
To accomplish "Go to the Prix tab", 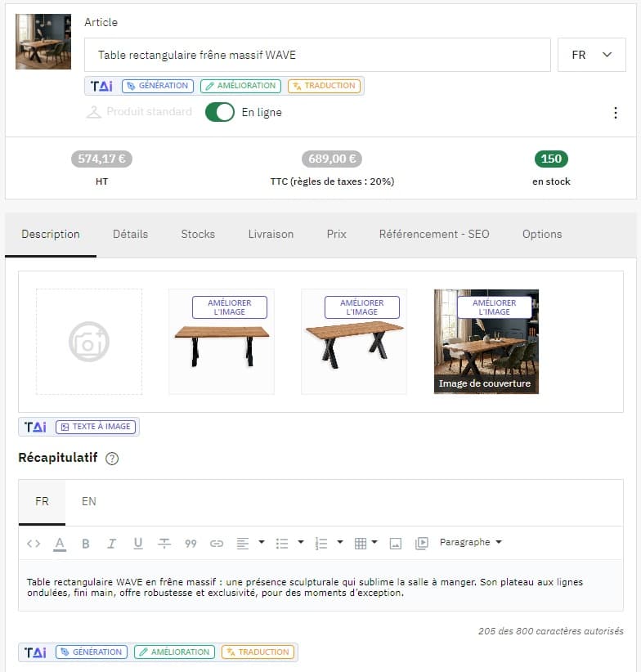I will [336, 235].
